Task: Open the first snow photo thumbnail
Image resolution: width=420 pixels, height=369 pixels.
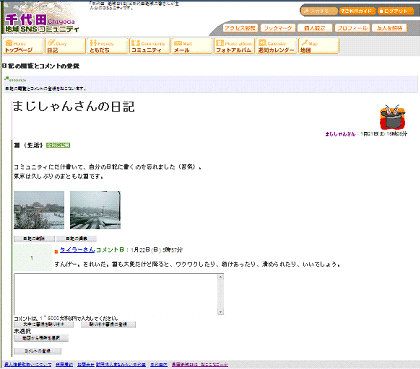Action: pyautogui.click(x=39, y=210)
